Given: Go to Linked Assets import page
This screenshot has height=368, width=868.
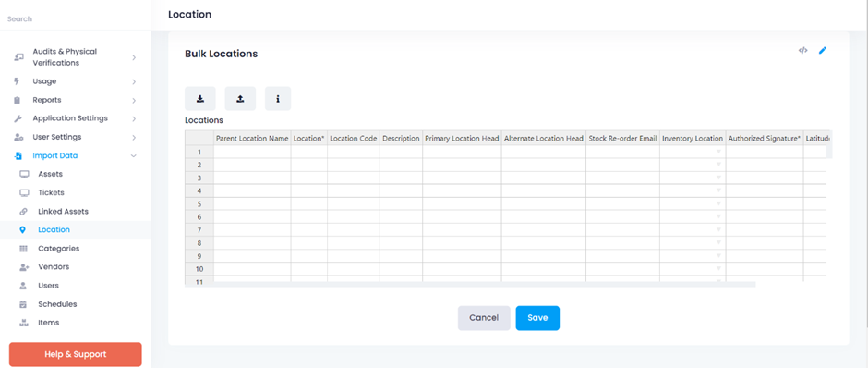Looking at the screenshot, I should click(63, 211).
